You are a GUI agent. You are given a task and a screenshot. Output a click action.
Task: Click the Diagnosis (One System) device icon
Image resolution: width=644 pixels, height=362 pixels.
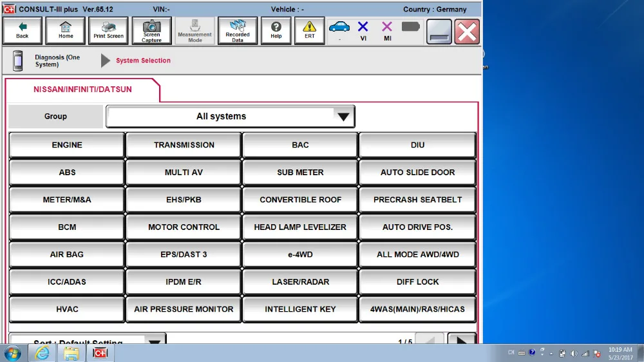17,61
